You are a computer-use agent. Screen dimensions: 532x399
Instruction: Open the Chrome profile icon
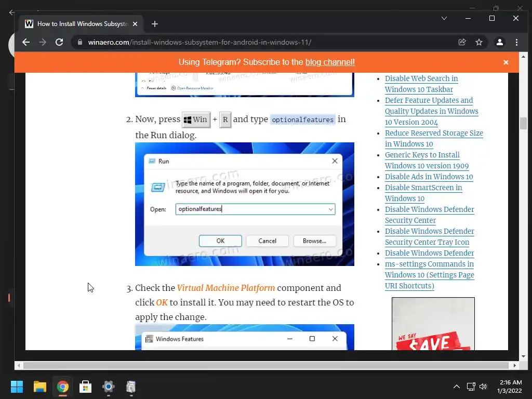(499, 42)
